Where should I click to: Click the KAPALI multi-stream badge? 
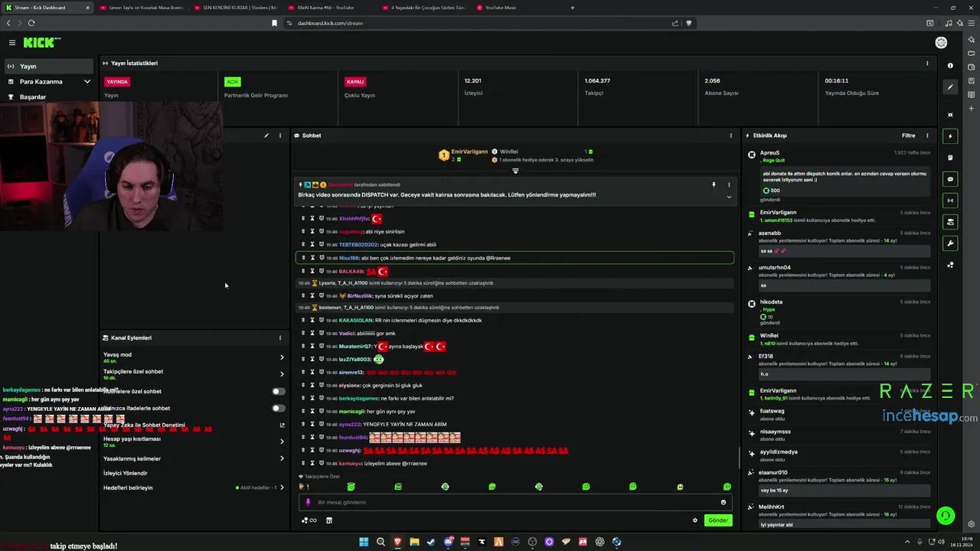[x=355, y=81]
